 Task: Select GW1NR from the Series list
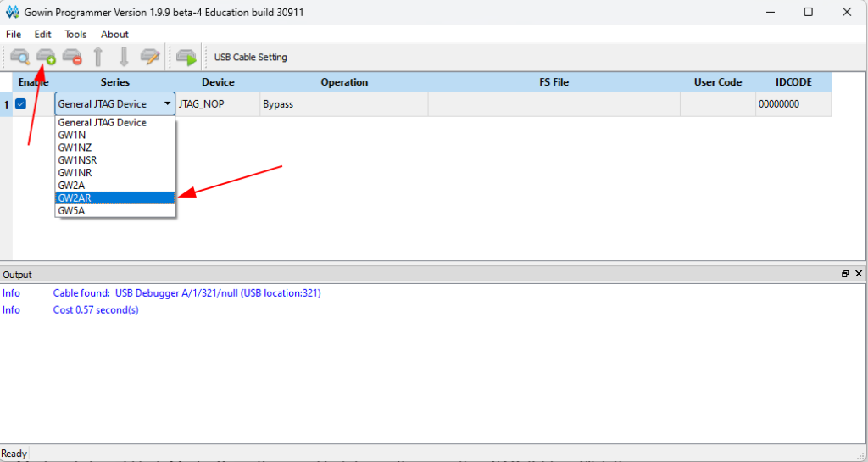115,173
